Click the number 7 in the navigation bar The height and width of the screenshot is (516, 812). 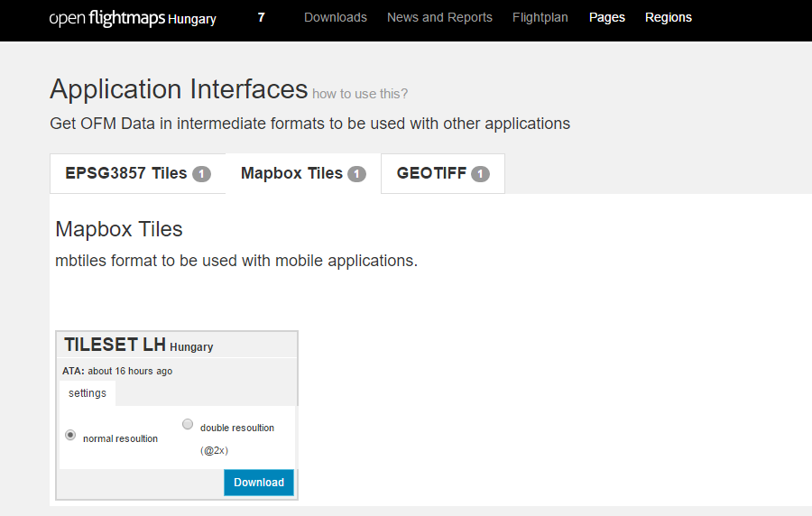click(261, 17)
